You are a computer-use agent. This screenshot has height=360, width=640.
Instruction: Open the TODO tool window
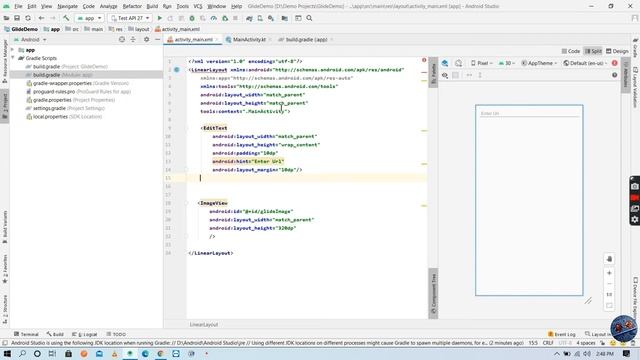coord(116,334)
